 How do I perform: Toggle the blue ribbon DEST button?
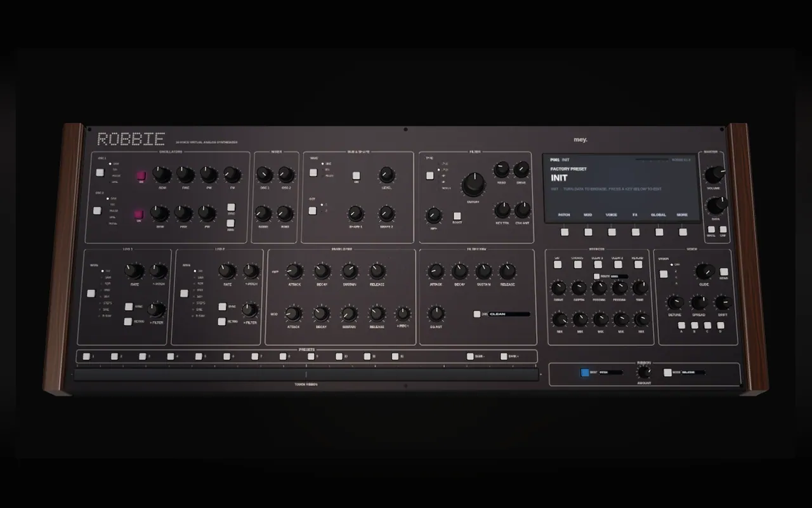[x=585, y=373]
